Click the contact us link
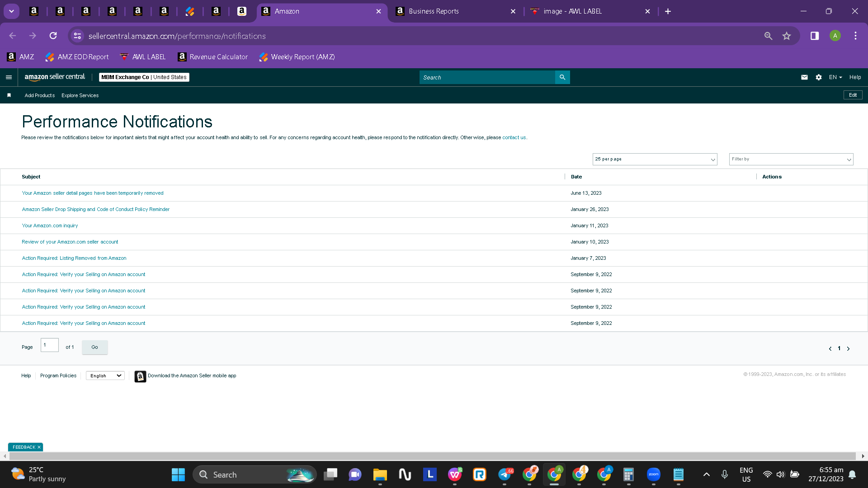The image size is (868, 488). click(514, 137)
